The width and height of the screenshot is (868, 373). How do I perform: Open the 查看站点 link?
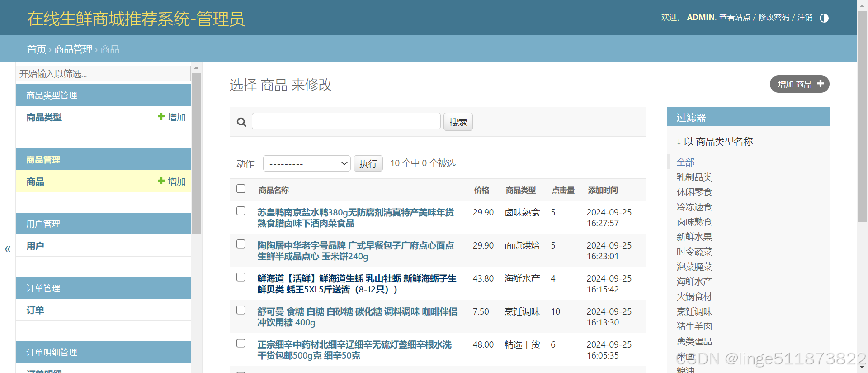(735, 17)
